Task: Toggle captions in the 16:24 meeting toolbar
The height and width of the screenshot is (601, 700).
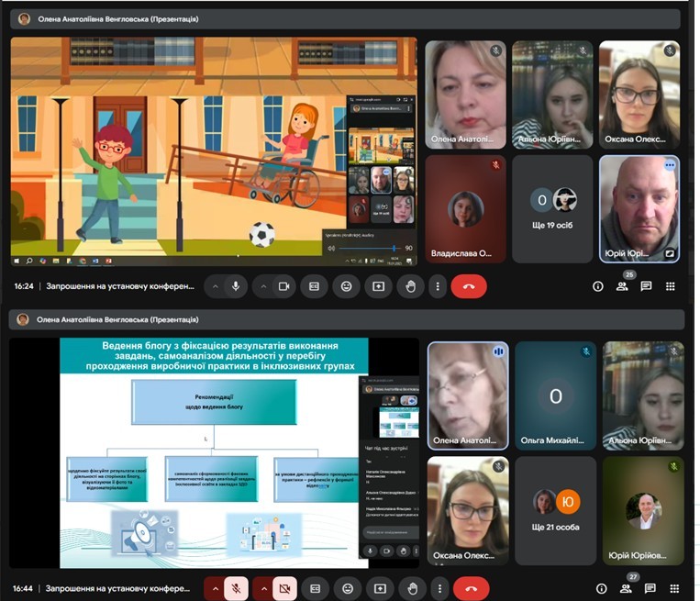Action: (314, 286)
